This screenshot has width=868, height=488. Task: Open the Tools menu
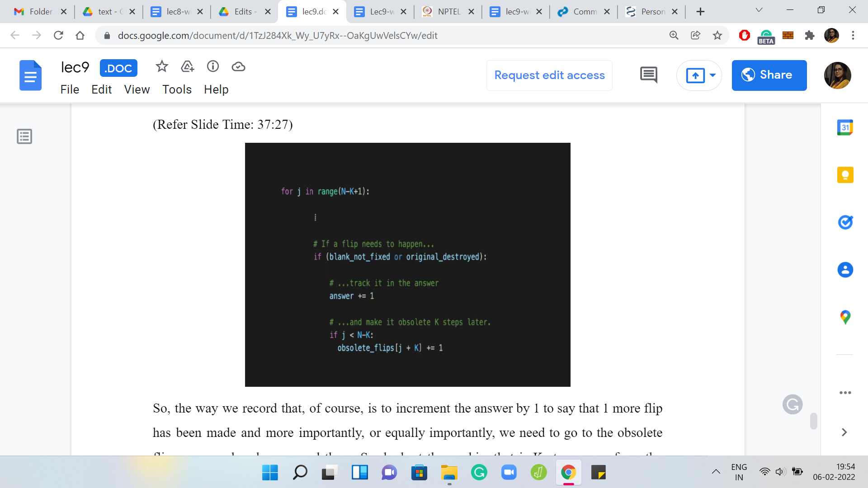pos(177,89)
